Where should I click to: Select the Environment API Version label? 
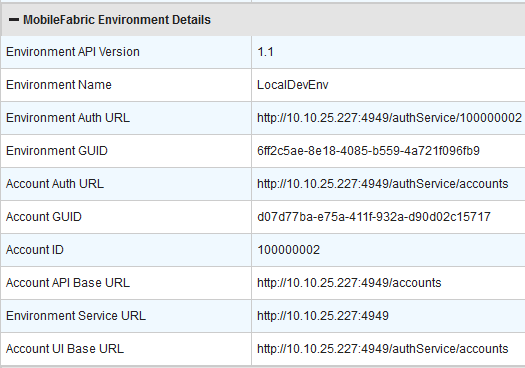pyautogui.click(x=73, y=52)
